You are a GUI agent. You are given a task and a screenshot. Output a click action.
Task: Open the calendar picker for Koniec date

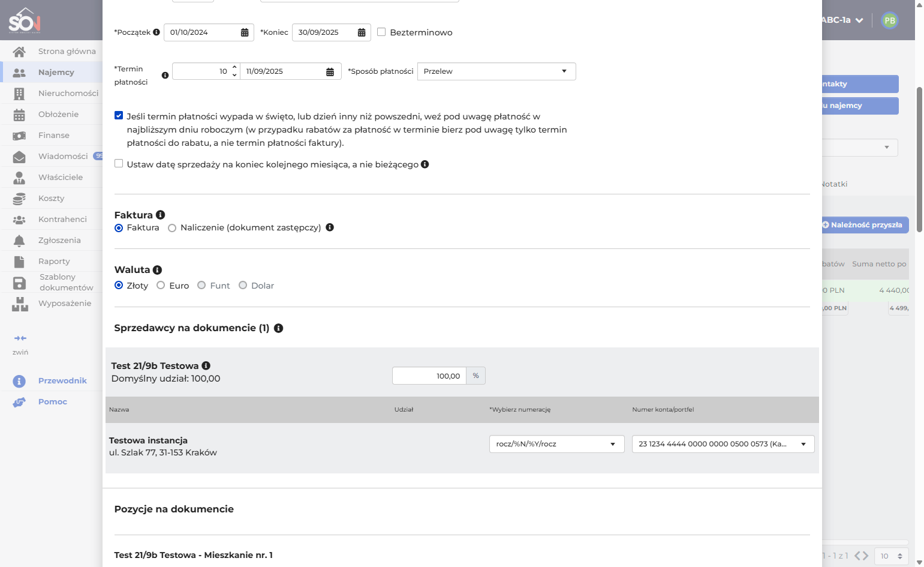pyautogui.click(x=362, y=32)
